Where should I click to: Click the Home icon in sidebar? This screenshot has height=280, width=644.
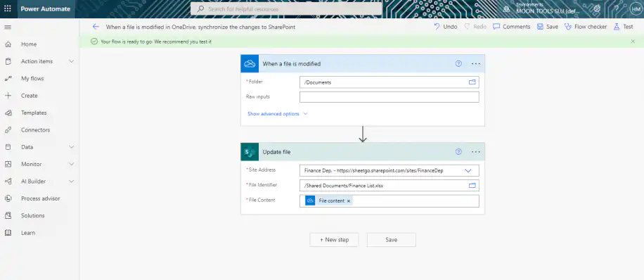click(x=8, y=44)
